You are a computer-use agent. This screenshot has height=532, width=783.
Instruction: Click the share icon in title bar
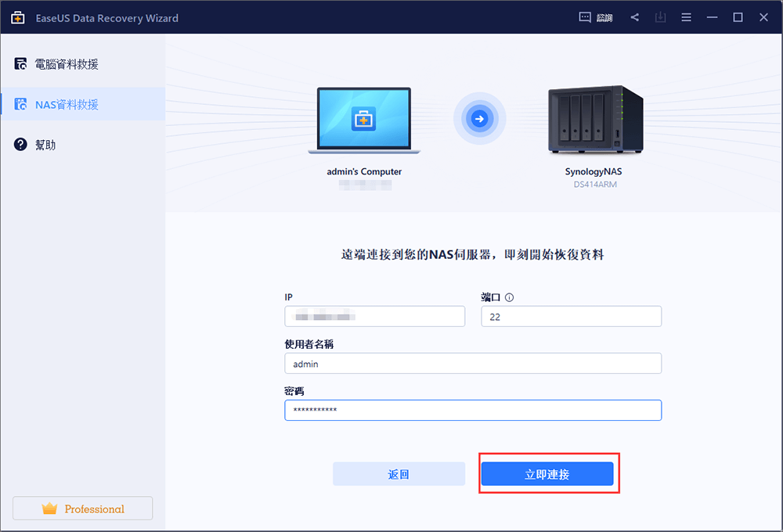[x=635, y=17]
